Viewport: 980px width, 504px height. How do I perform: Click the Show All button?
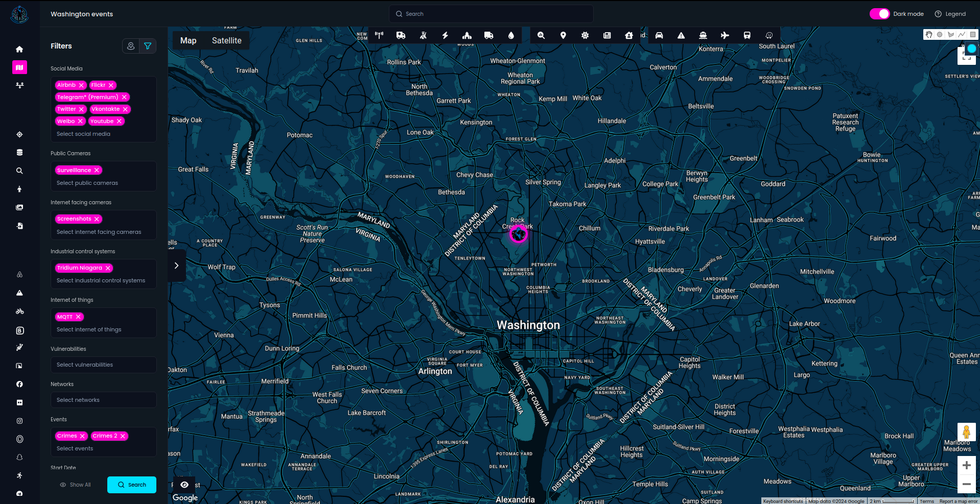pos(75,485)
